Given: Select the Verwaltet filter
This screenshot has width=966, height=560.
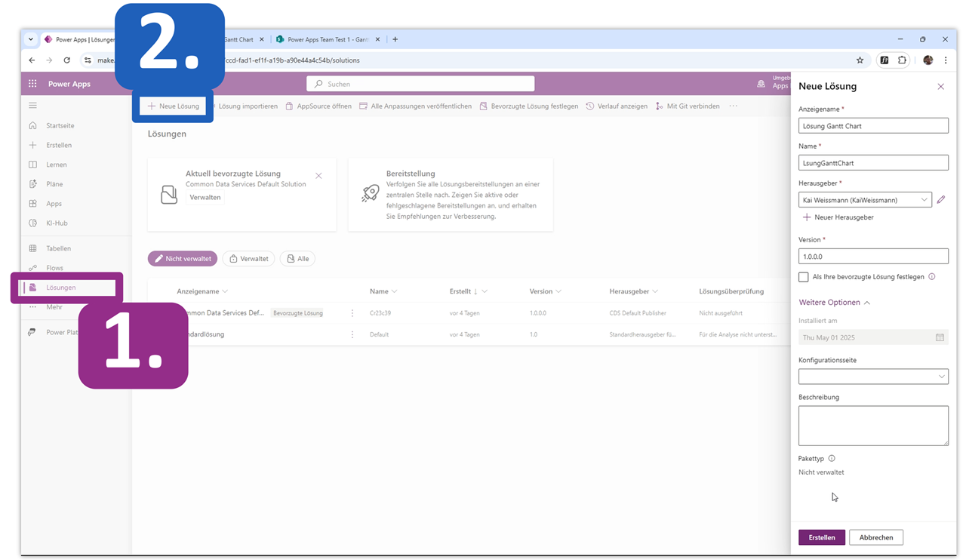Looking at the screenshot, I should coord(248,259).
